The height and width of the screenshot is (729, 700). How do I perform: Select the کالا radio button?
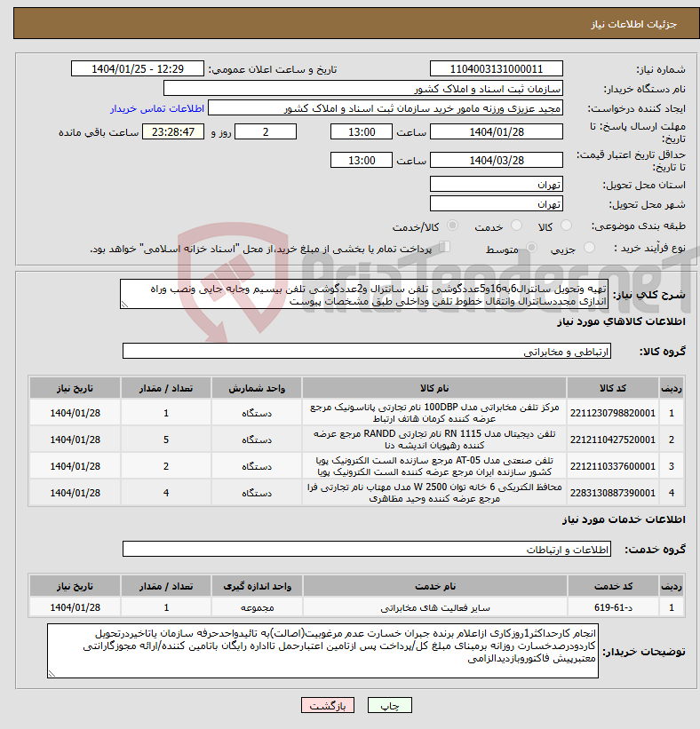tap(566, 226)
